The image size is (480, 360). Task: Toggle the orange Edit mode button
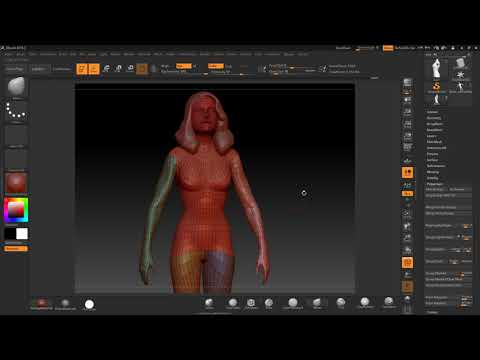click(x=82, y=69)
